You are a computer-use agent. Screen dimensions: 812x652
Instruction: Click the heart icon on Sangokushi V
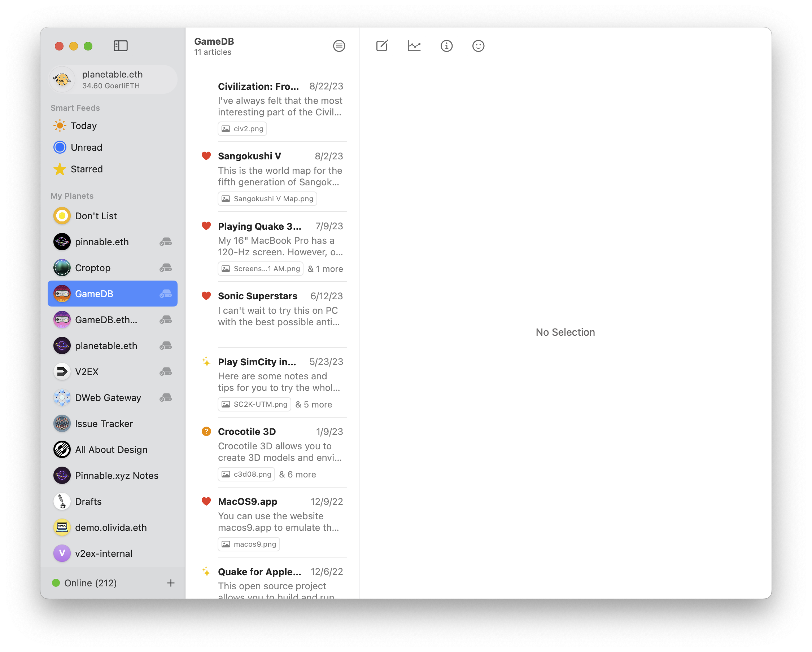(x=206, y=156)
